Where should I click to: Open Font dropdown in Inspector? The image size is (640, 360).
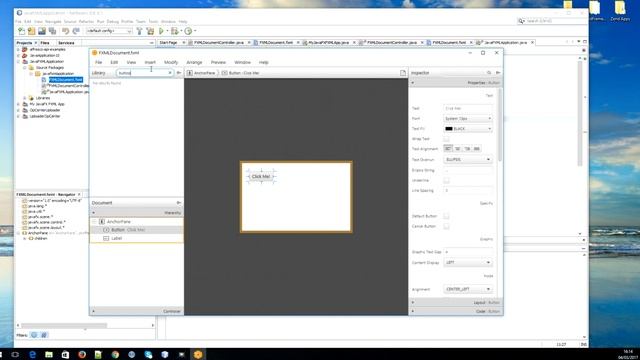pyautogui.click(x=468, y=118)
